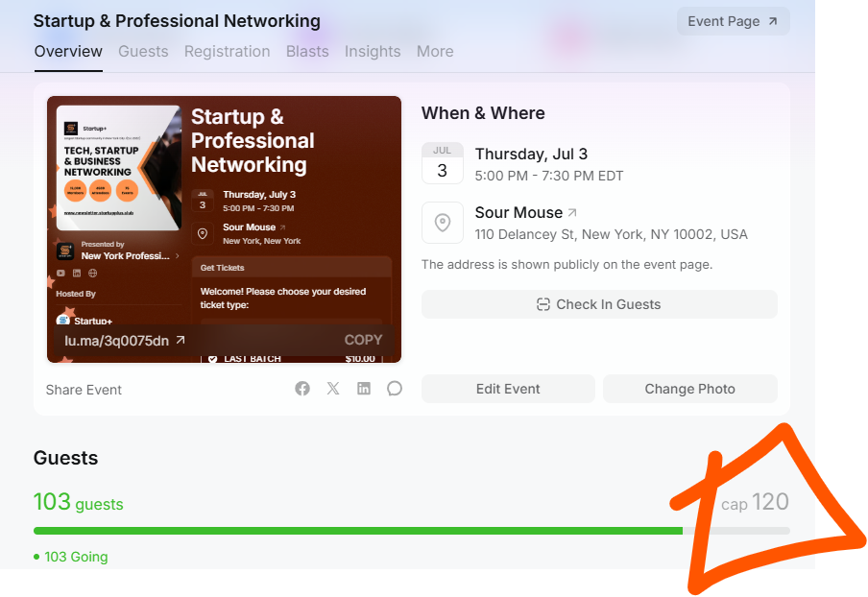The image size is (868, 597).
Task: Open the Overview tab
Action: tap(68, 52)
